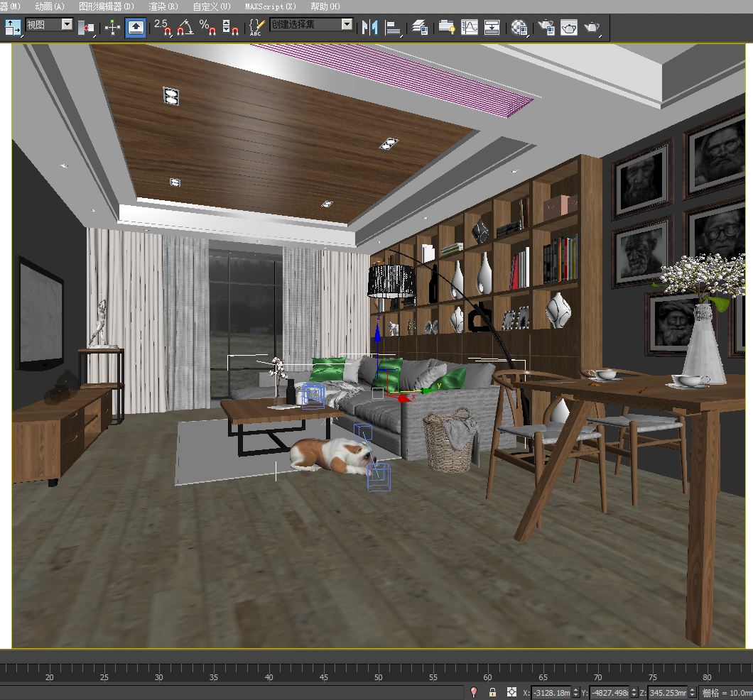Select the dog model on the floor
This screenshot has width=753, height=700.
332,456
